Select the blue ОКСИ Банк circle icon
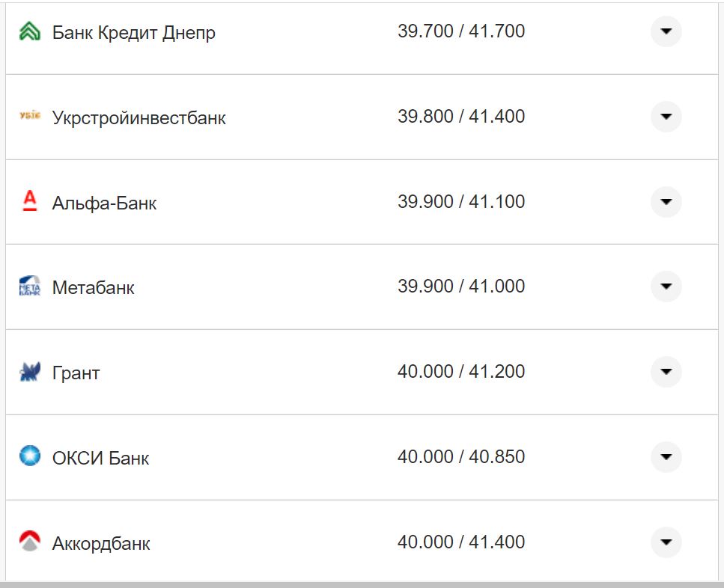This screenshot has height=588, width=724. [x=29, y=456]
